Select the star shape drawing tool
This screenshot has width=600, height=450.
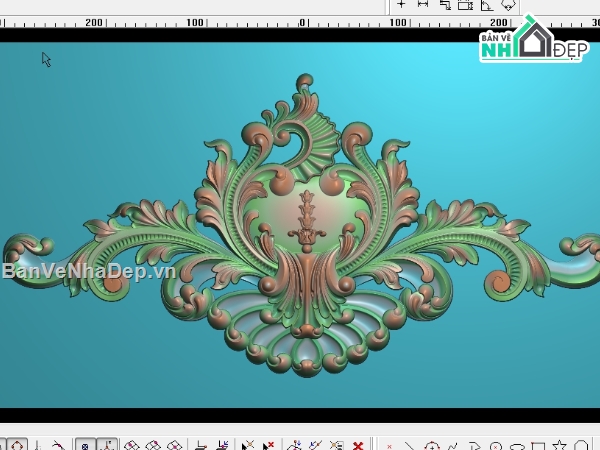pos(560,445)
